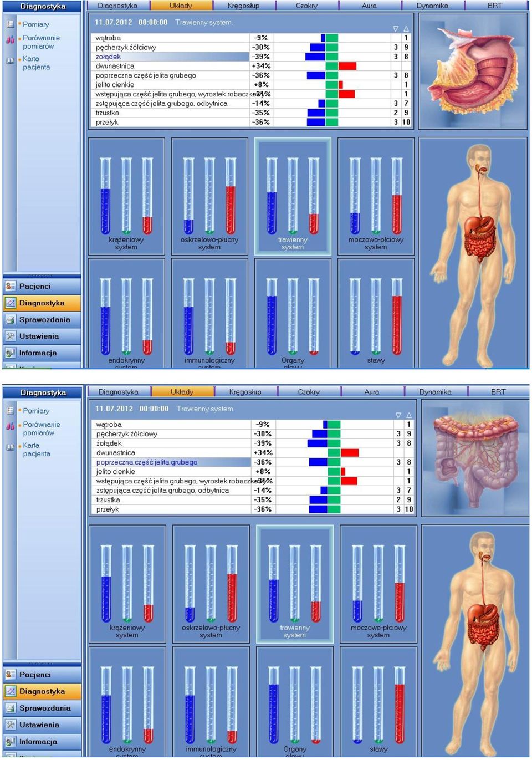Image resolution: width=532 pixels, height=760 pixels.
Task: Select moczowo-płciowy system panel in lower window
Action: (x=378, y=584)
